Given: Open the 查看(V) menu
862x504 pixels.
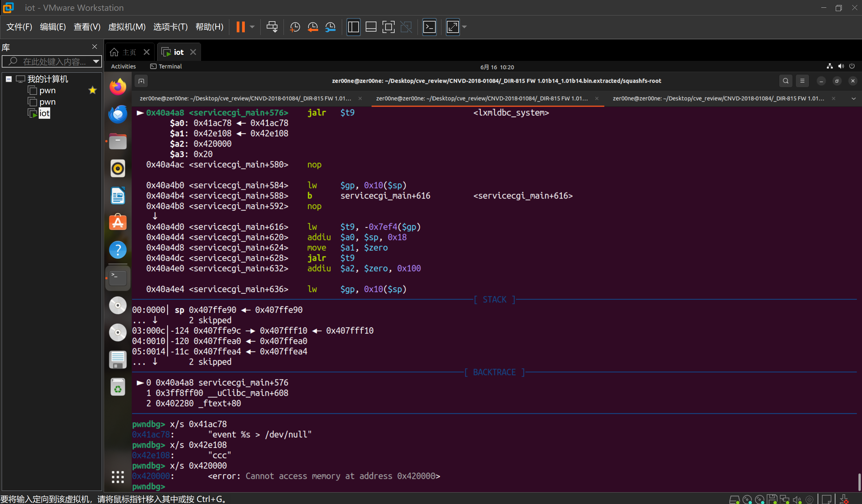Looking at the screenshot, I should [x=87, y=27].
